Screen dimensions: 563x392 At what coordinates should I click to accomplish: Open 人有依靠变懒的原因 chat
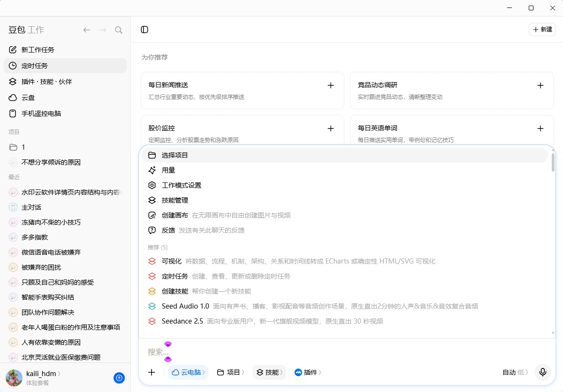(65, 342)
